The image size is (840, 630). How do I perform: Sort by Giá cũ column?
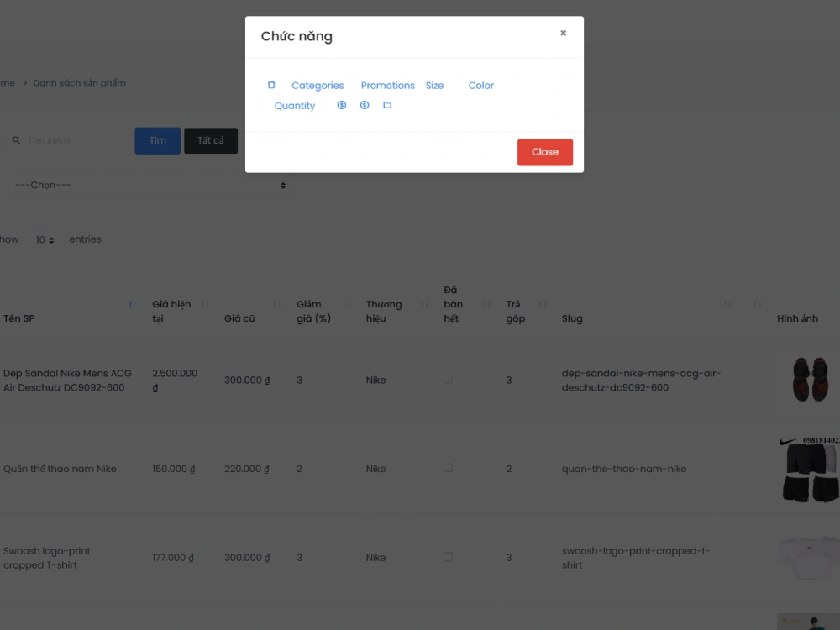[x=277, y=304]
